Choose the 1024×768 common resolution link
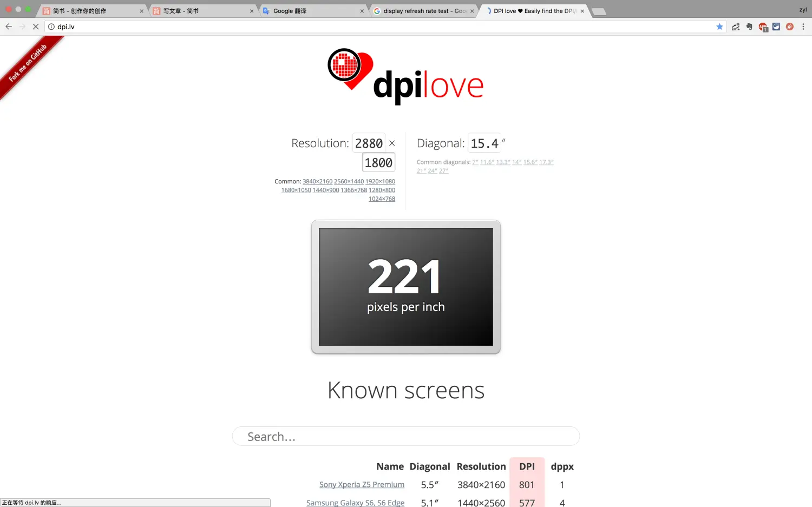 [382, 199]
